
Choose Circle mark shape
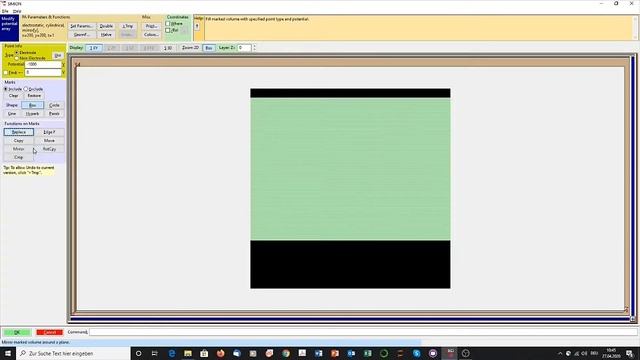click(54, 105)
